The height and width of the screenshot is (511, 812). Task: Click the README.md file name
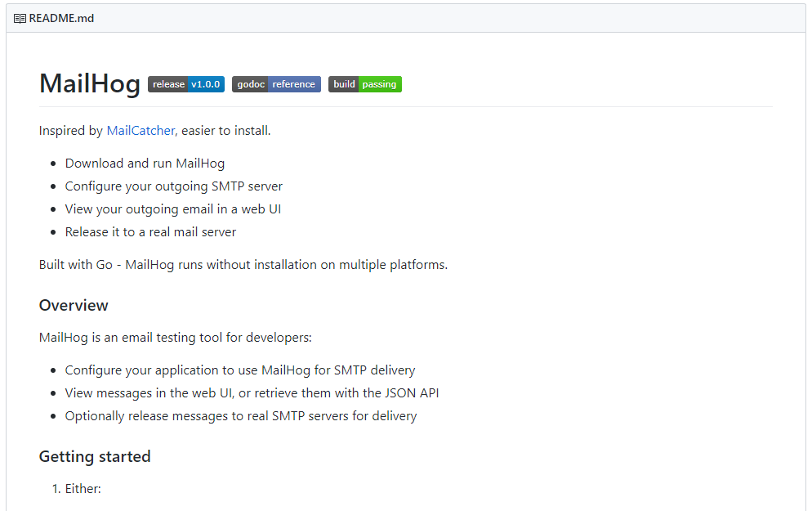pos(61,19)
